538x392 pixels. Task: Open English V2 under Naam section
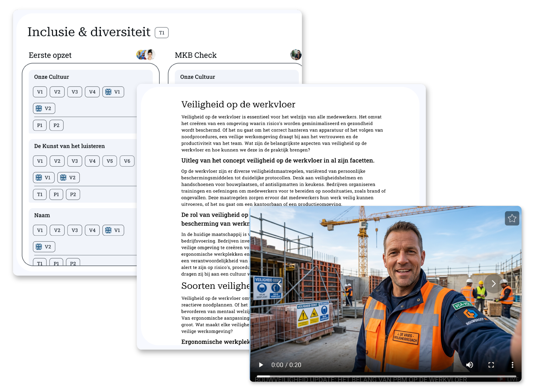pos(44,247)
